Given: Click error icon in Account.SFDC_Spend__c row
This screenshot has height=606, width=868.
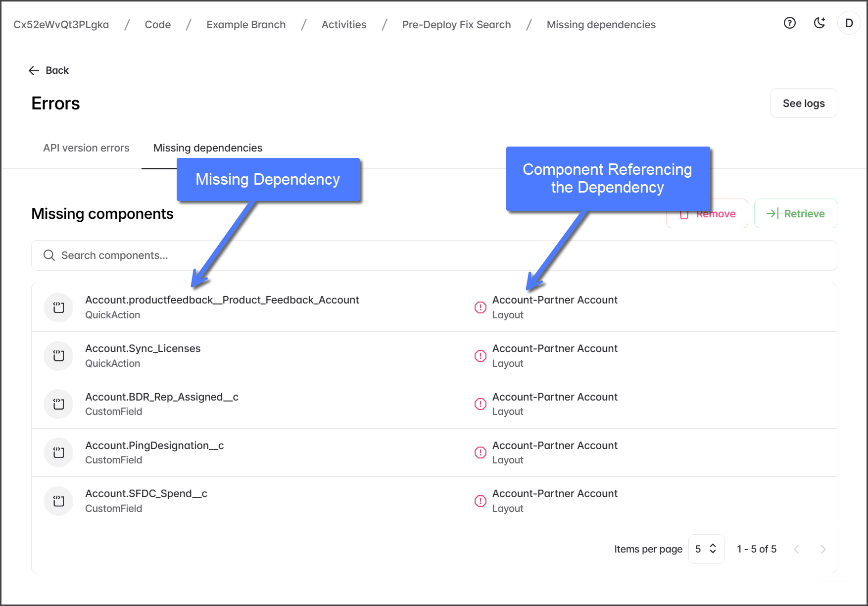Looking at the screenshot, I should [480, 501].
